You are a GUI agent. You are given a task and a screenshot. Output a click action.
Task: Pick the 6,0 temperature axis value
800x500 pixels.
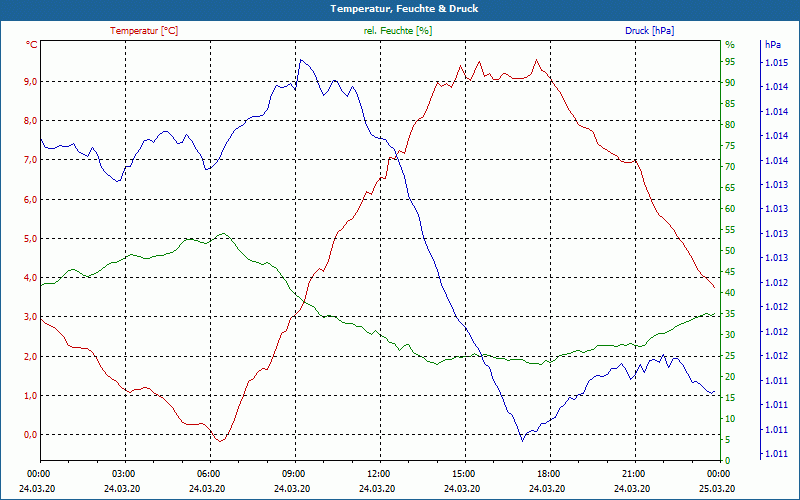[30, 199]
